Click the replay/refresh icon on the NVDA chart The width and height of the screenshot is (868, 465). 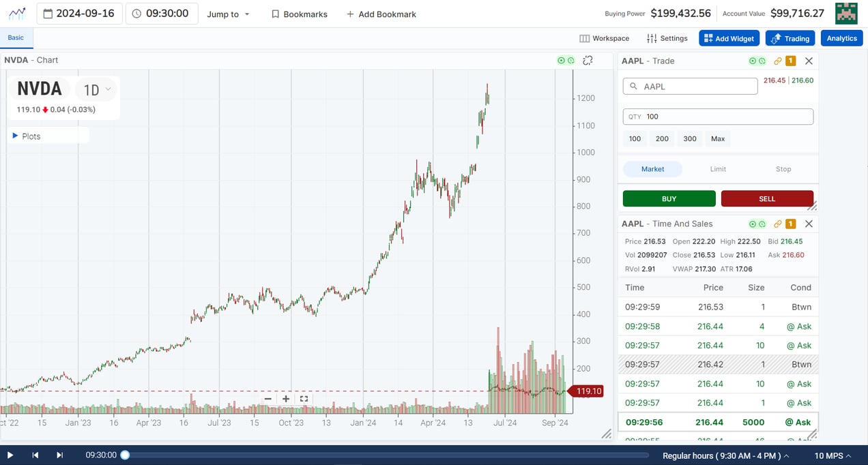pyautogui.click(x=587, y=61)
